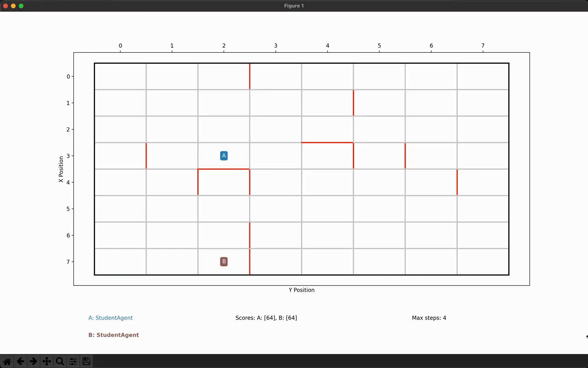
Task: Click the brown agent B marker
Action: coord(224,262)
